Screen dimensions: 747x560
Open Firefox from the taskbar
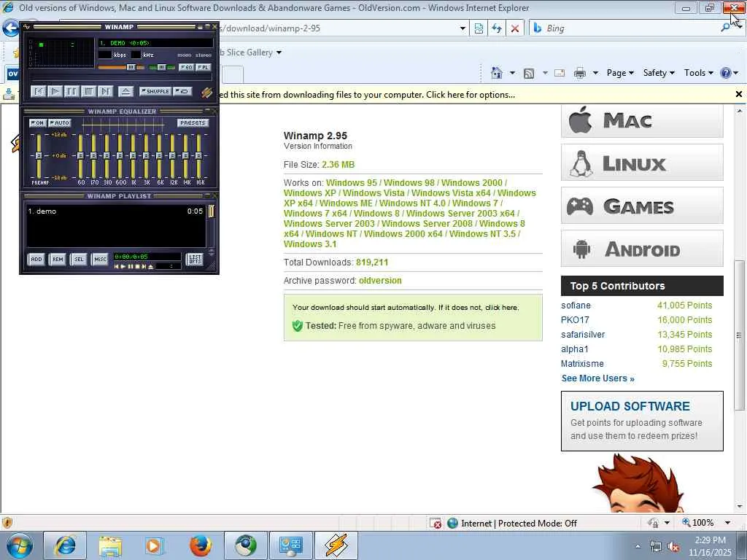click(201, 545)
